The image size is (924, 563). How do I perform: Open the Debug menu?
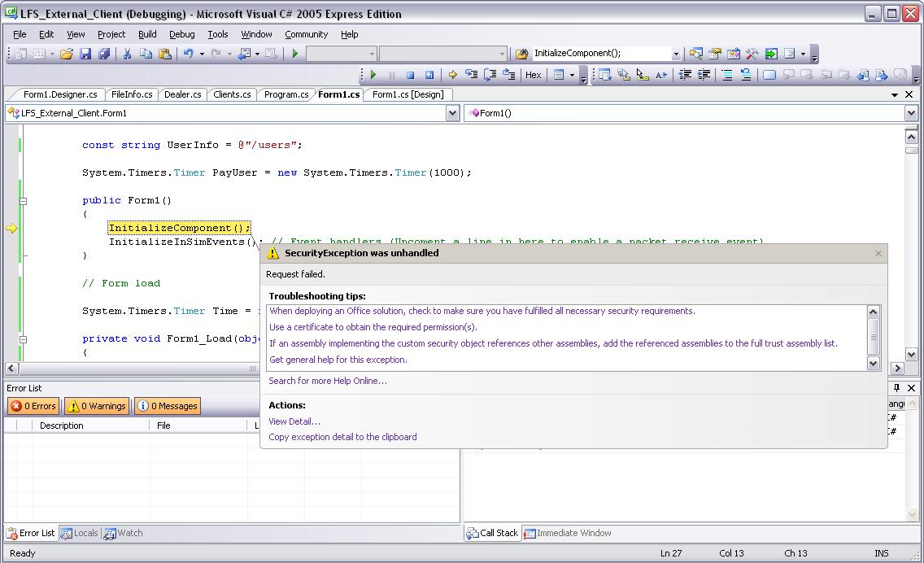pyautogui.click(x=182, y=34)
